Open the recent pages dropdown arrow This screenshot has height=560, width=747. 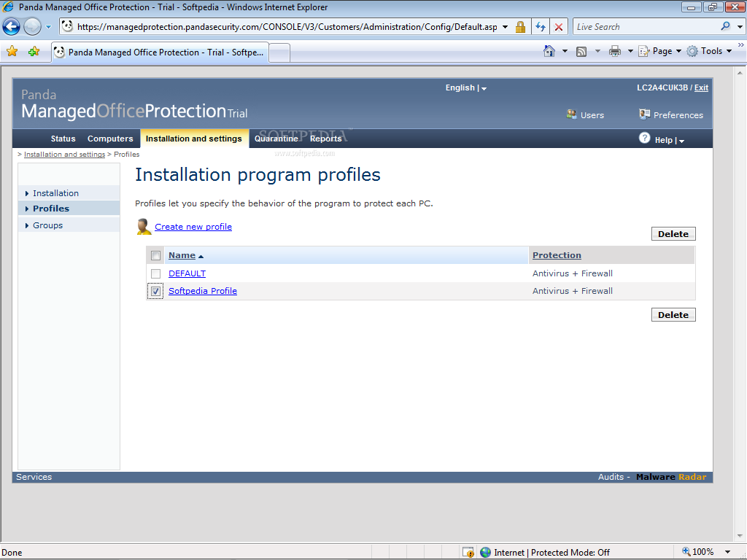click(x=48, y=27)
